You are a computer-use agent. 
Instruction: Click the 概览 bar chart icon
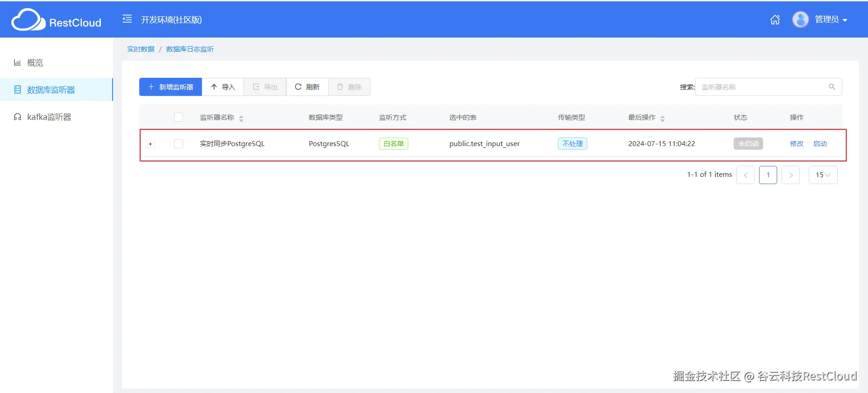point(17,62)
